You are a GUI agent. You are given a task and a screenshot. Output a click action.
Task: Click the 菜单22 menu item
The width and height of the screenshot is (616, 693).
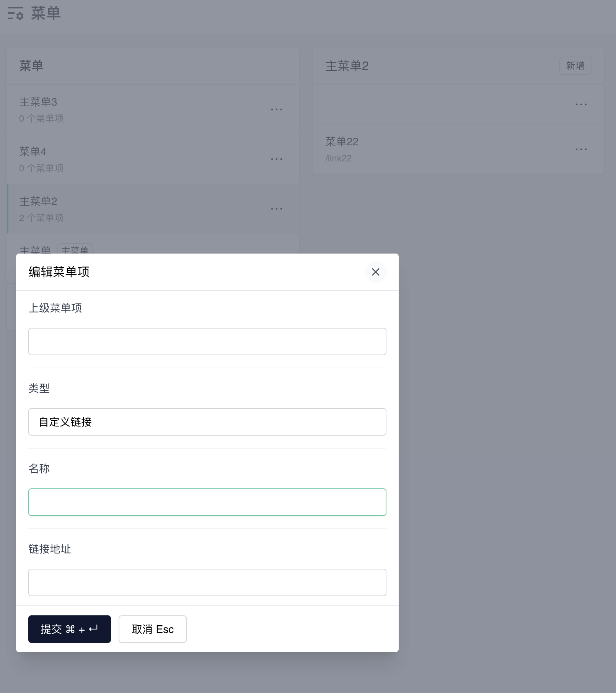pyautogui.click(x=458, y=149)
